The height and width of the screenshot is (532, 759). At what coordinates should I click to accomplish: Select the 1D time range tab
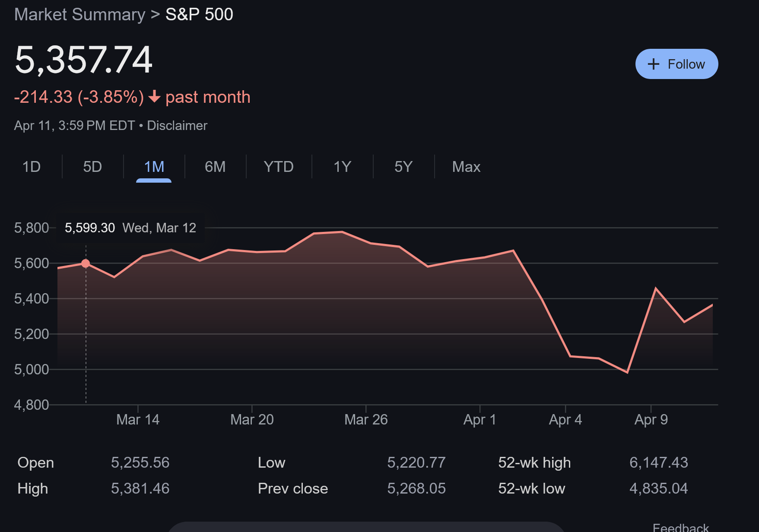click(32, 167)
